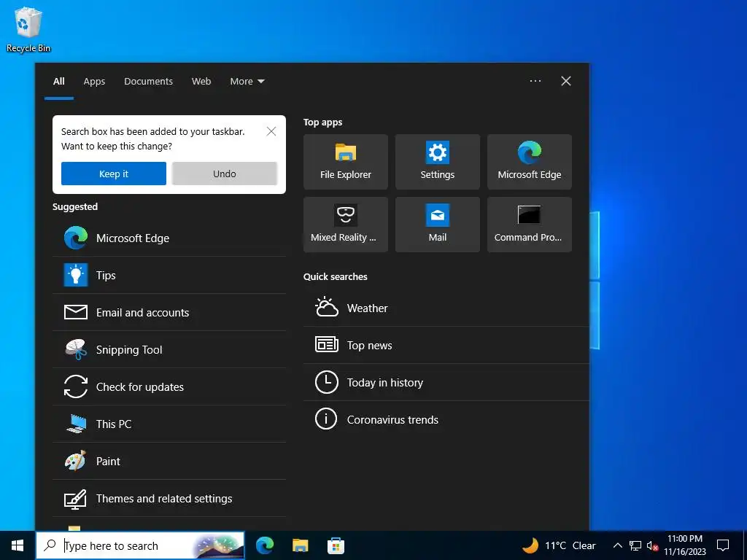The height and width of the screenshot is (560, 747).
Task: Click the Keep it button
Action: [114, 174]
